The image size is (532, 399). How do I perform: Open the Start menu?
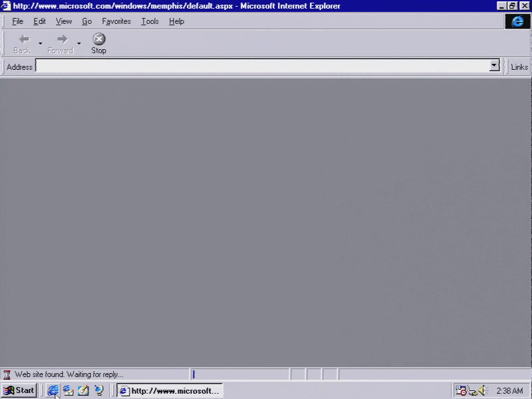[x=19, y=390]
